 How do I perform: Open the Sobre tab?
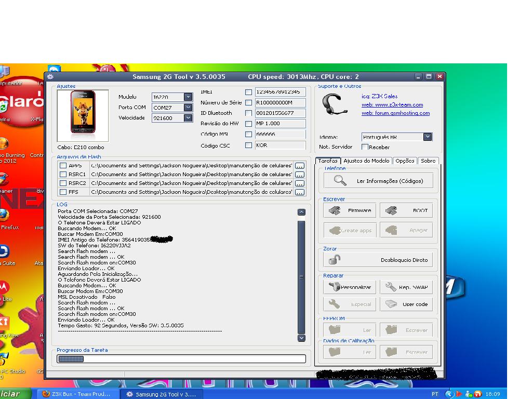tap(428, 161)
